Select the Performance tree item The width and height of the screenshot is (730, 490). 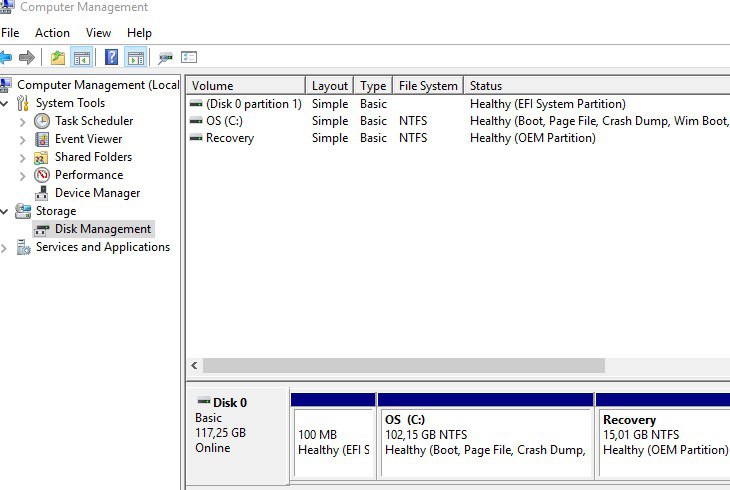click(89, 175)
